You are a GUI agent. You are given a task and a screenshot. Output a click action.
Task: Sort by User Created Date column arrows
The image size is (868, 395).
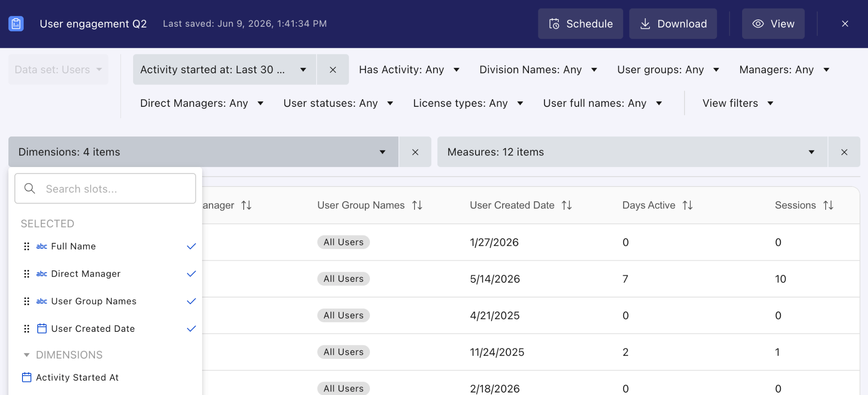[x=567, y=206]
